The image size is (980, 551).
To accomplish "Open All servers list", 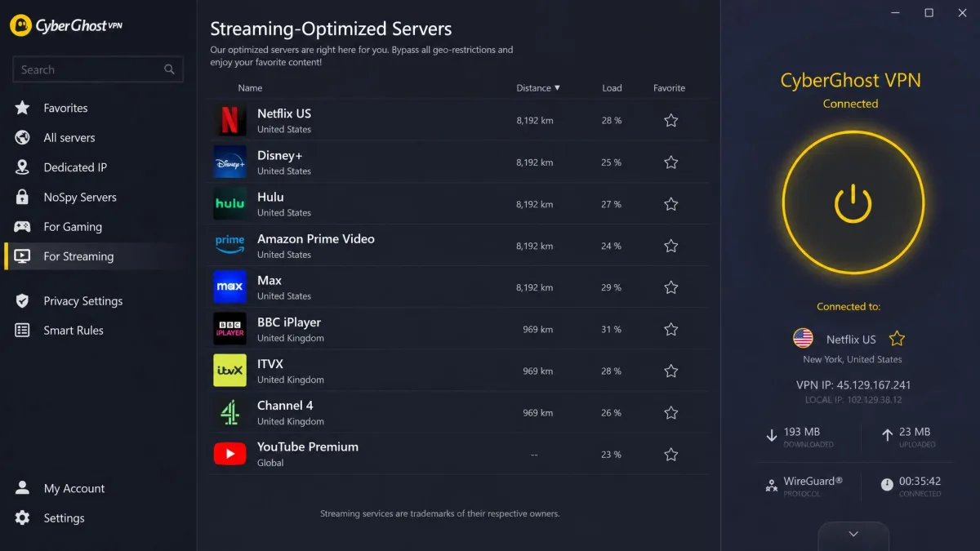I will (x=69, y=137).
